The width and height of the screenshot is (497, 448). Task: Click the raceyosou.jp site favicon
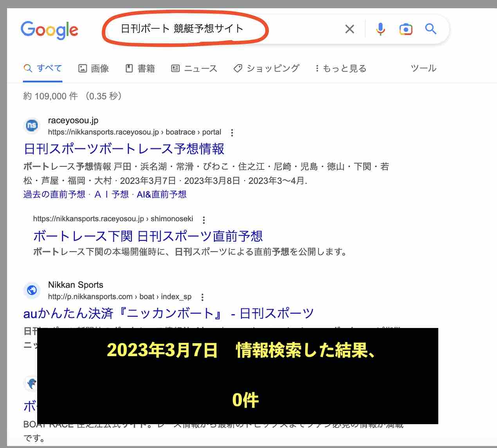[32, 126]
